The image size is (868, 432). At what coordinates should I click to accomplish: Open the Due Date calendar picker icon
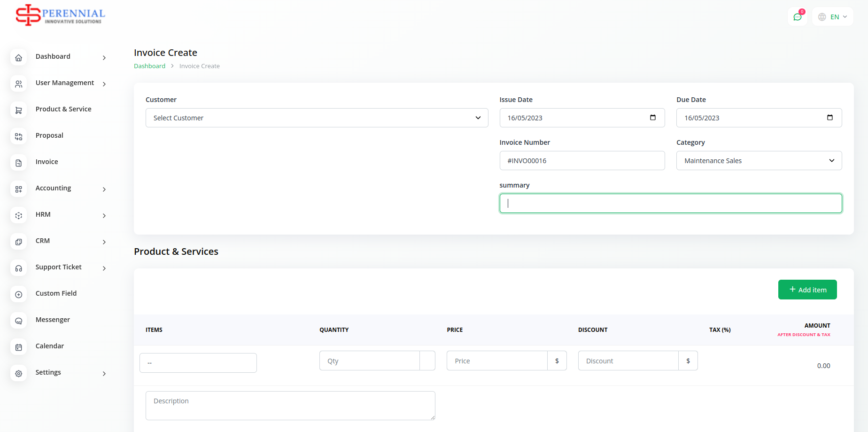[829, 118]
